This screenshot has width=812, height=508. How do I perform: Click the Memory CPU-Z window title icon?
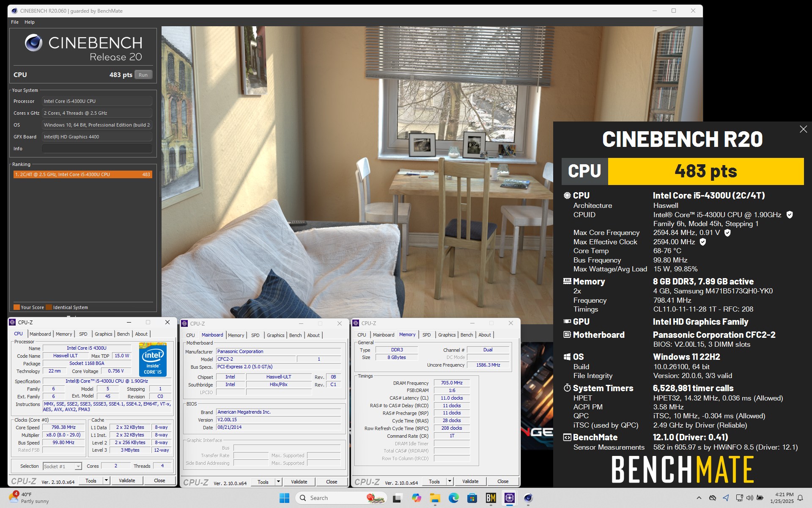[356, 323]
